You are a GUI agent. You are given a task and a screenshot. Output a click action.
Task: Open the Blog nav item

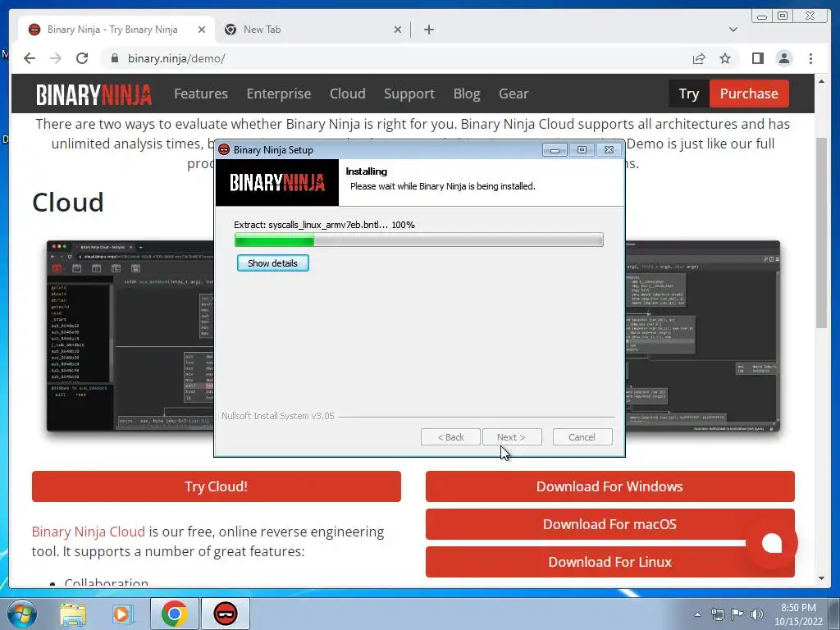[x=467, y=94]
